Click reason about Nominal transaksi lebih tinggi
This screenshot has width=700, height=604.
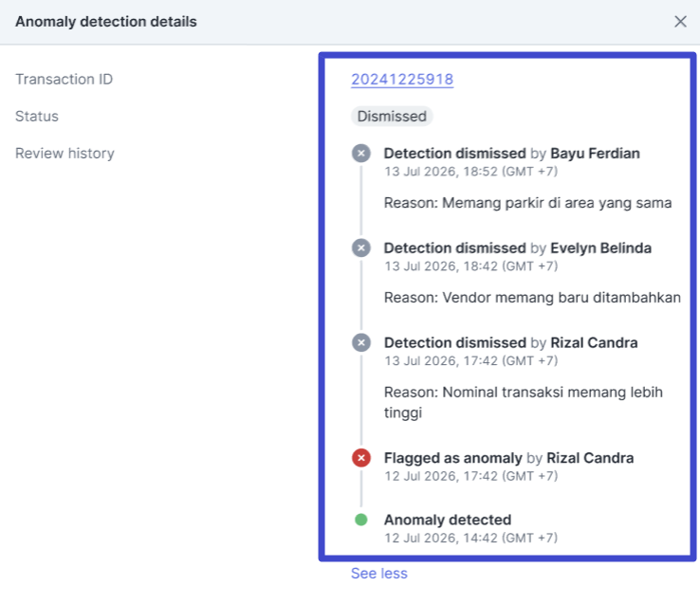coord(523,402)
